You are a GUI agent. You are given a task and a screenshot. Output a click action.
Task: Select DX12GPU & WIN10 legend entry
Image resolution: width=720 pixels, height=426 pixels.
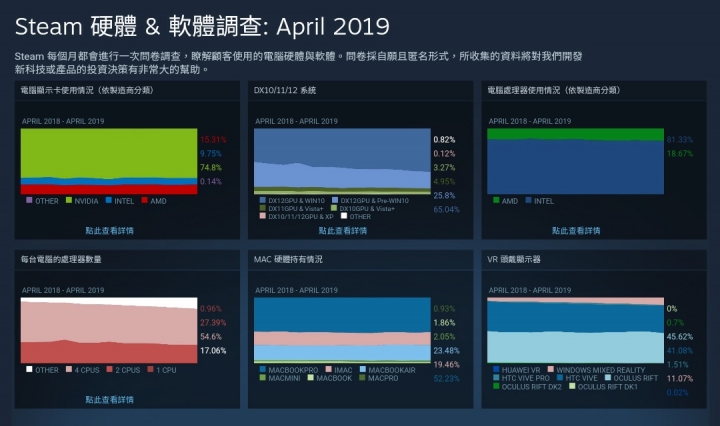(x=292, y=201)
